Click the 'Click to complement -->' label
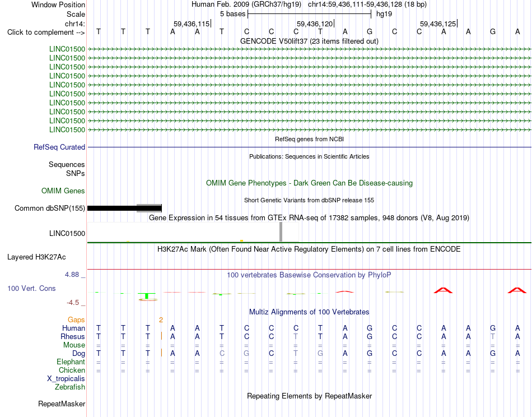532x417 pixels. coord(46,33)
